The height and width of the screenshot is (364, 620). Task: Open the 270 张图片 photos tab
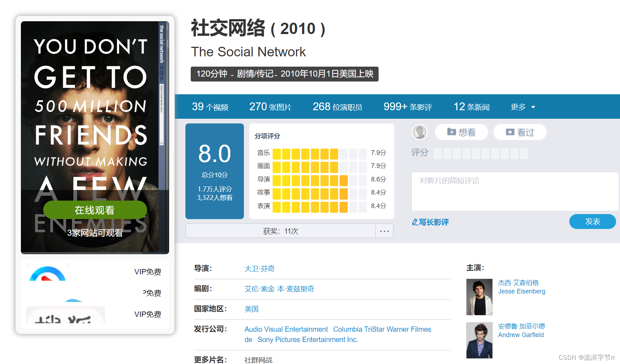(270, 107)
